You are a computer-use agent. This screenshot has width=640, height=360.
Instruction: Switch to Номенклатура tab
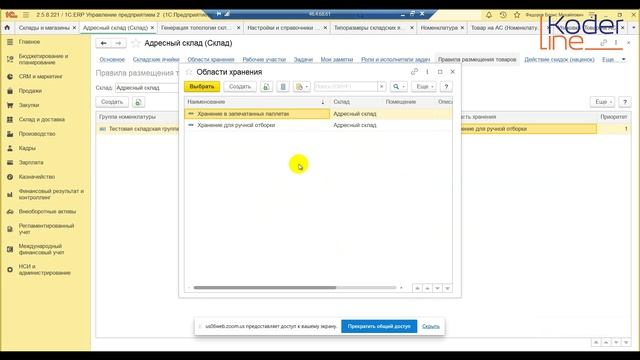pyautogui.click(x=439, y=28)
